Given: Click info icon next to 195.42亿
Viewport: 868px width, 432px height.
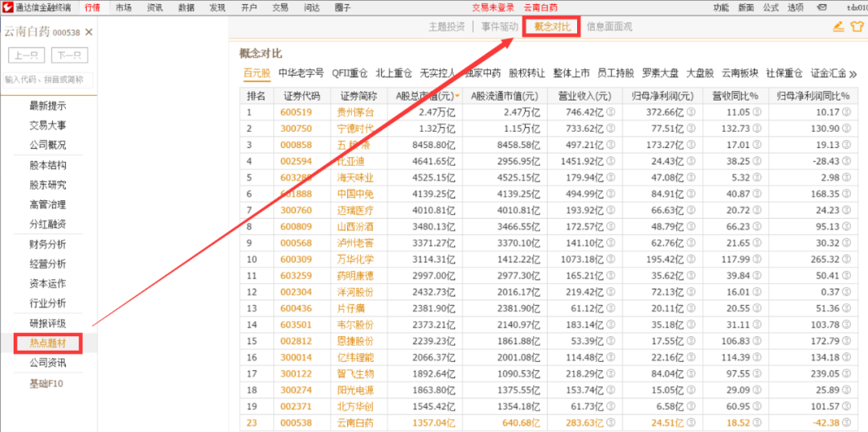Looking at the screenshot, I should [691, 259].
